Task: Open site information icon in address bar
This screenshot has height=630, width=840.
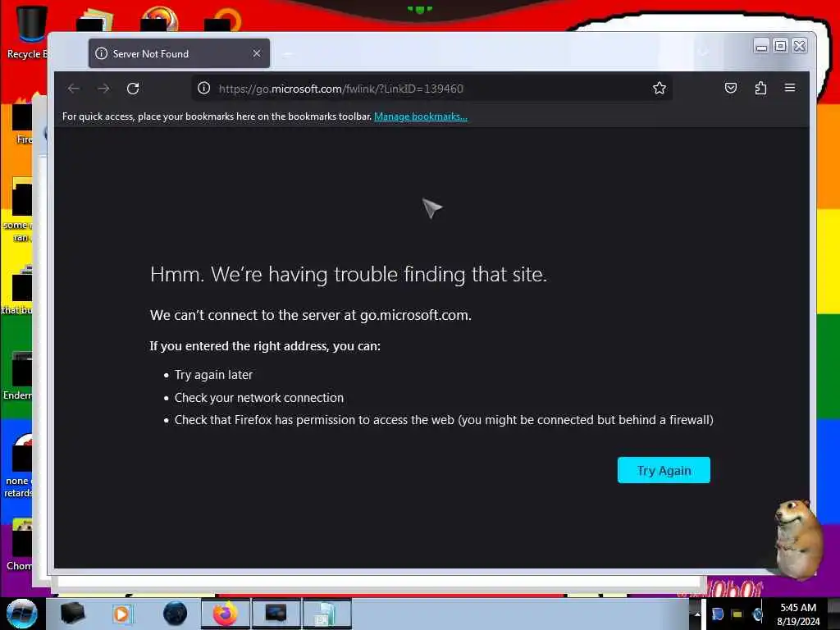Action: point(204,88)
